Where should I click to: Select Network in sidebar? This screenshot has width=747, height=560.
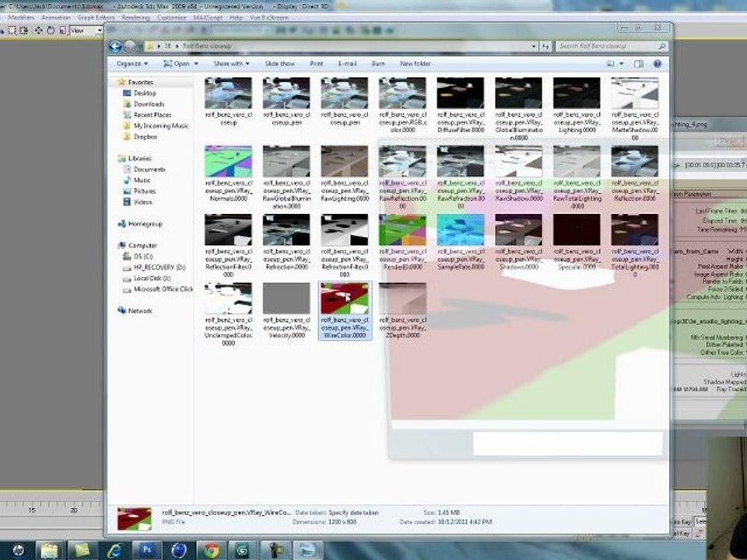click(x=140, y=310)
